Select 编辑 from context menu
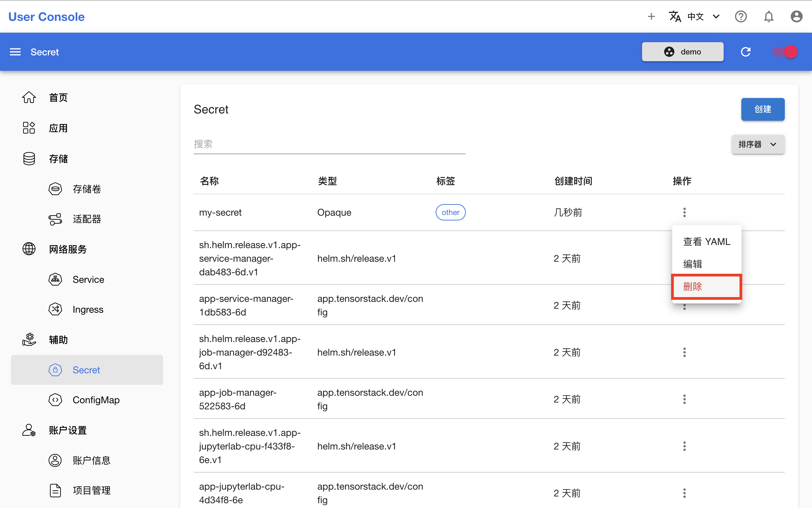This screenshot has width=812, height=508. click(707, 264)
